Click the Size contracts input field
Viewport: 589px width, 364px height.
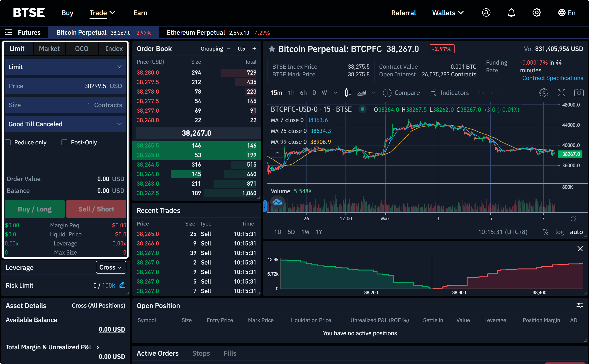[66, 105]
